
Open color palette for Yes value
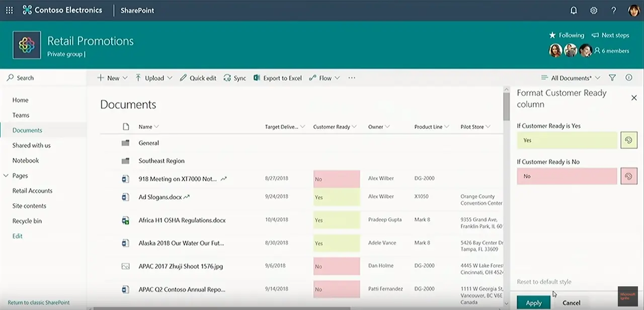(x=629, y=140)
